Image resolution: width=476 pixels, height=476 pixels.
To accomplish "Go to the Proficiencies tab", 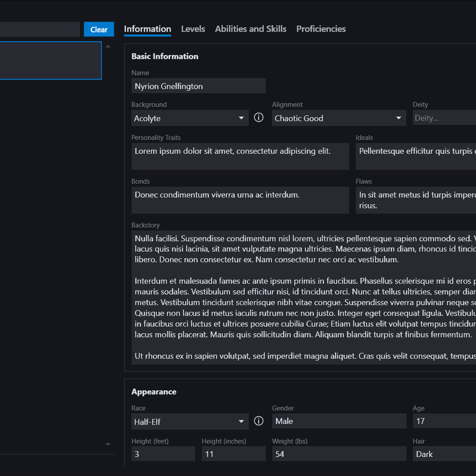I will tap(321, 29).
